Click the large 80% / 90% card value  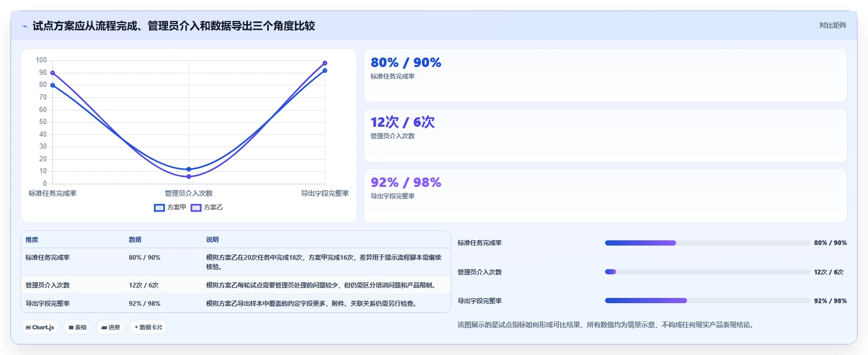[406, 63]
